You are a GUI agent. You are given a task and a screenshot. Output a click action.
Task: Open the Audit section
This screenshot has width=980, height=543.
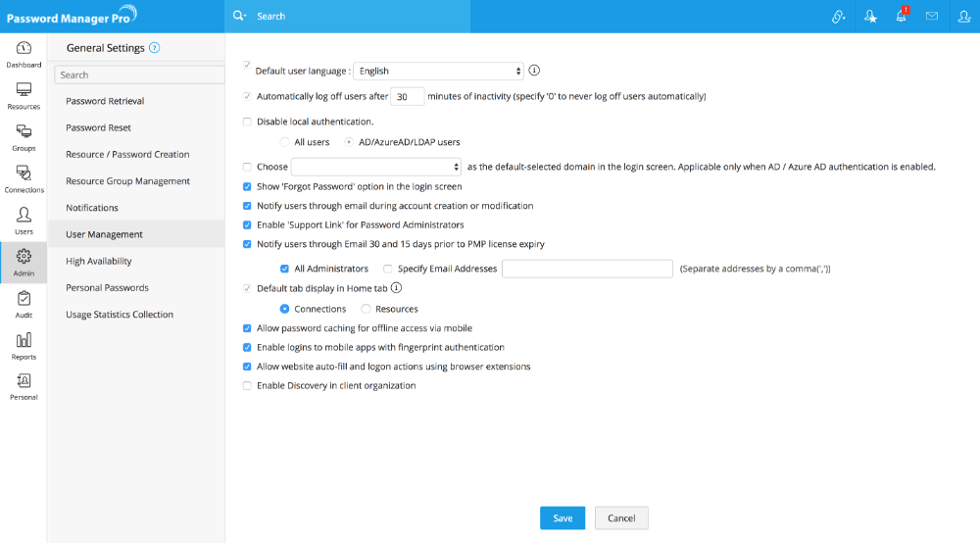(x=24, y=304)
